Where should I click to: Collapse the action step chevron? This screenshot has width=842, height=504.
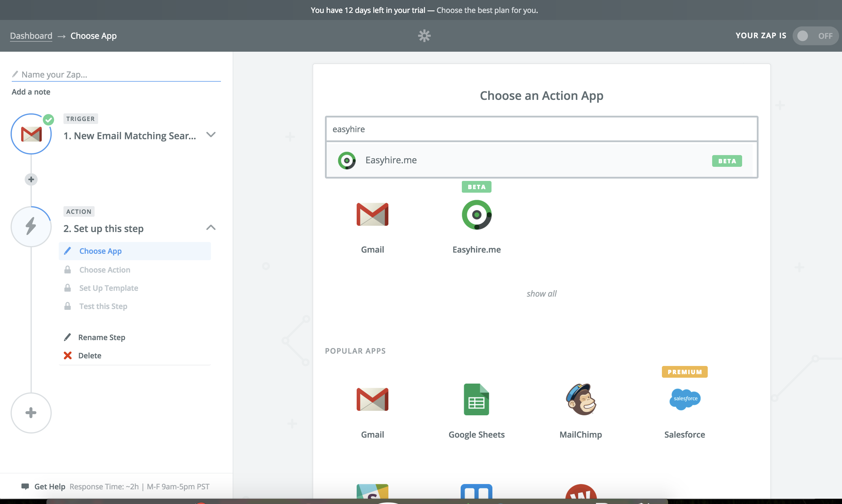pos(211,228)
